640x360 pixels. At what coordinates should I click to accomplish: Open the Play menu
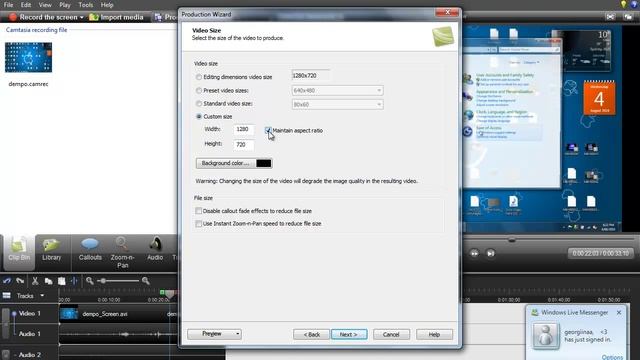[x=64, y=5]
